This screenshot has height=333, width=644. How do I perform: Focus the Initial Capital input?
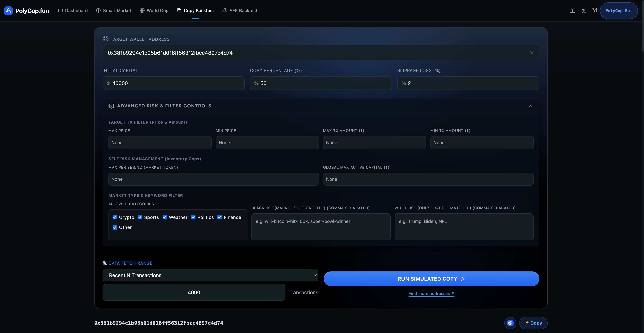174,83
